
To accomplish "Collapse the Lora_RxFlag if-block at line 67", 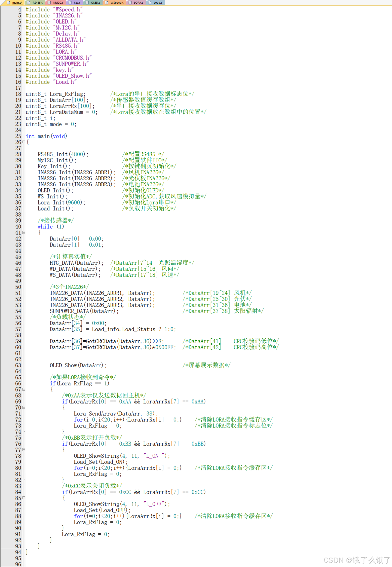I will [24, 389].
